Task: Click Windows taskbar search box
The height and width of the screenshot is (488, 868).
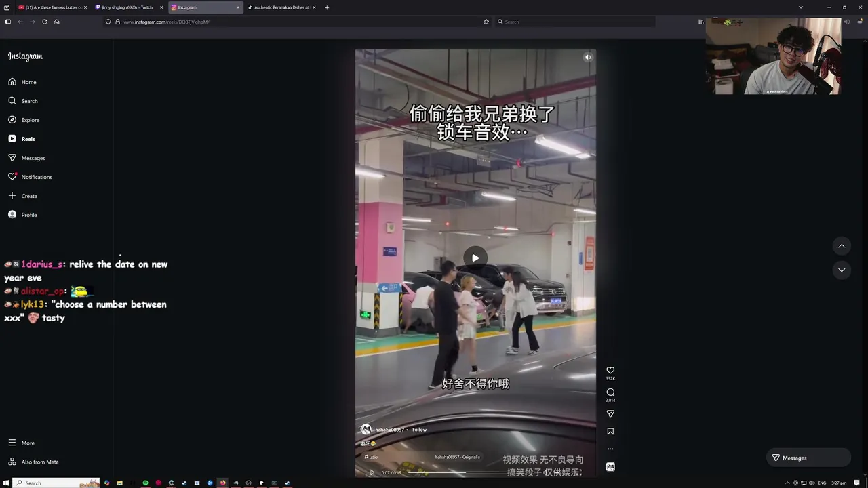Action: point(56,483)
